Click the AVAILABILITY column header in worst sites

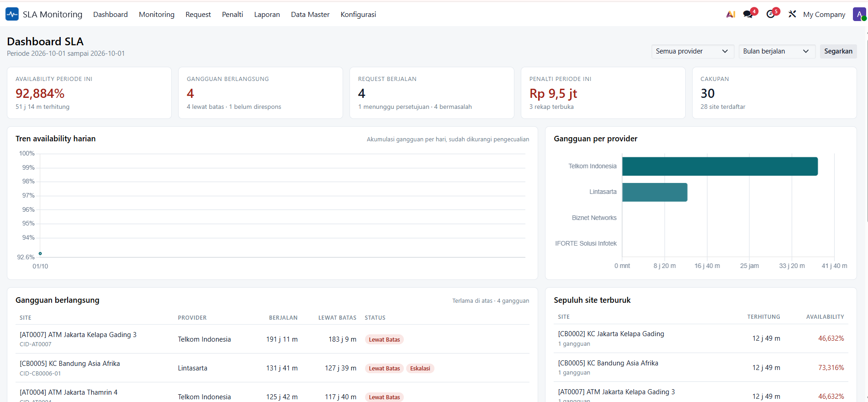pos(825,317)
